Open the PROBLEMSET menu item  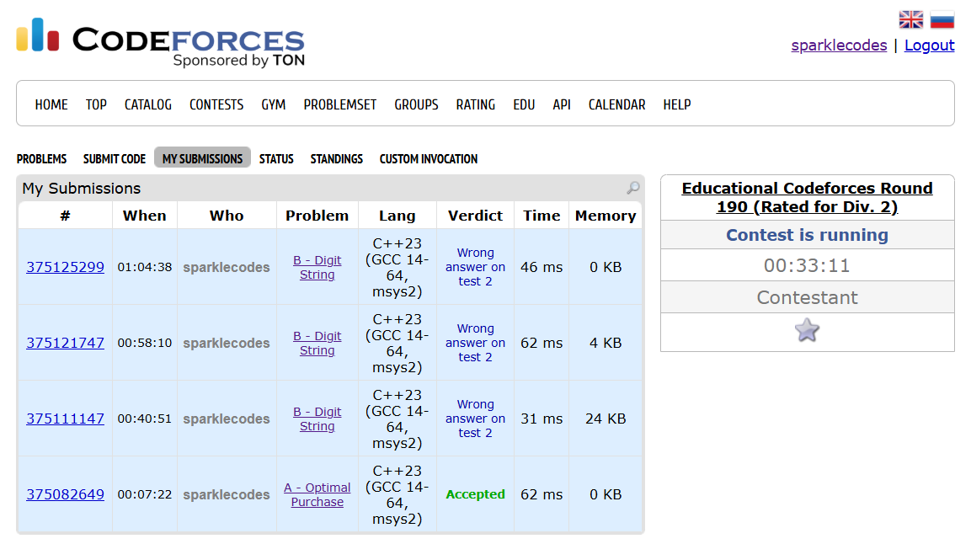tap(340, 104)
